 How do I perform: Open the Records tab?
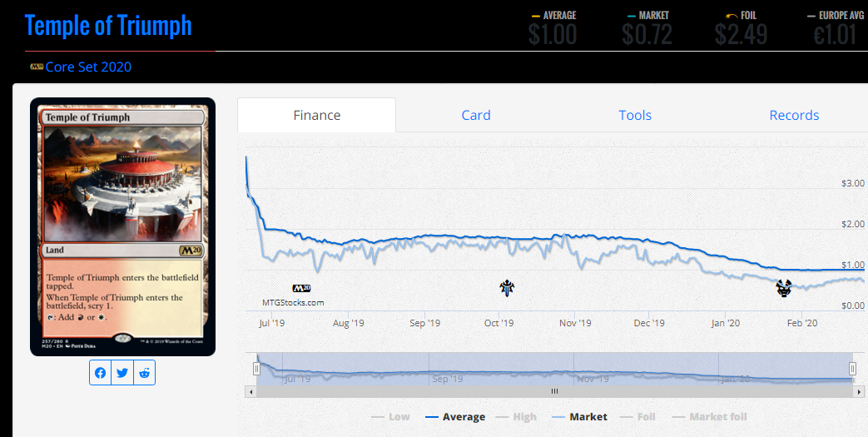pos(794,115)
